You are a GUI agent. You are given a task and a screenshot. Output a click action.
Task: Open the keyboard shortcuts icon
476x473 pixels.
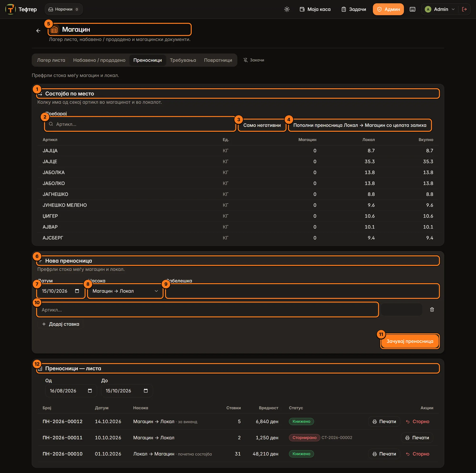tap(412, 9)
